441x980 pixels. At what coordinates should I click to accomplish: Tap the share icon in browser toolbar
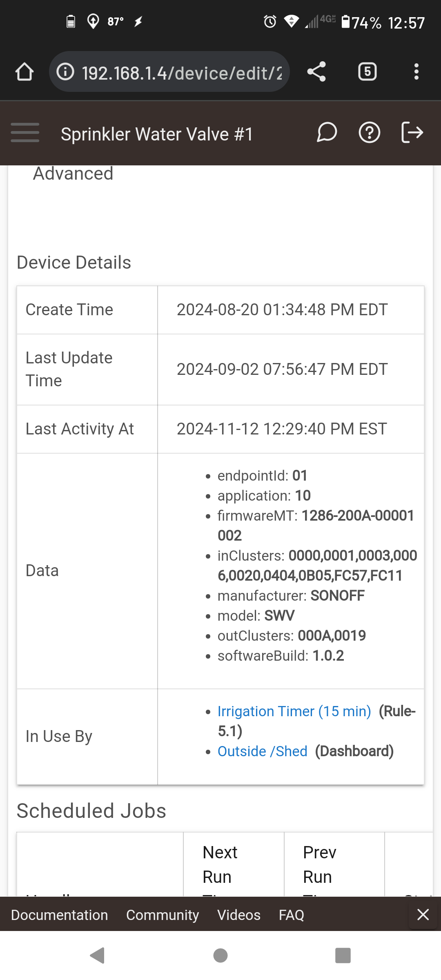point(316,72)
